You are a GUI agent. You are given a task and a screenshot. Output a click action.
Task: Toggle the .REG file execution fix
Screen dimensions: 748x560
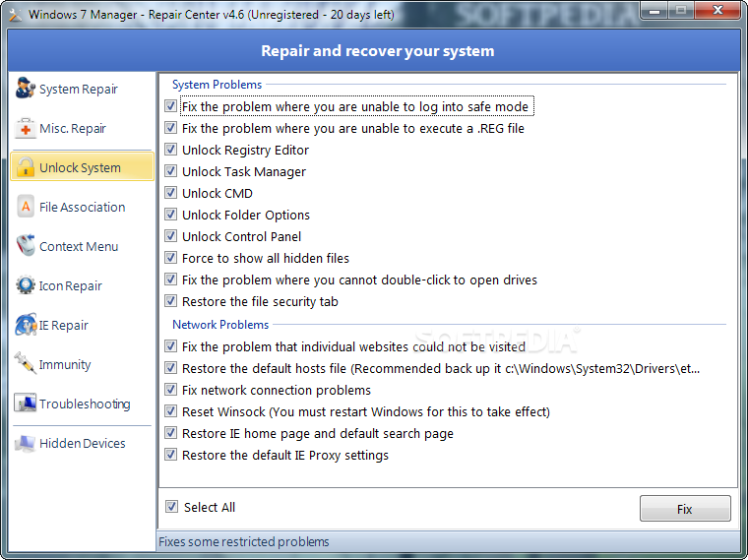click(x=170, y=127)
